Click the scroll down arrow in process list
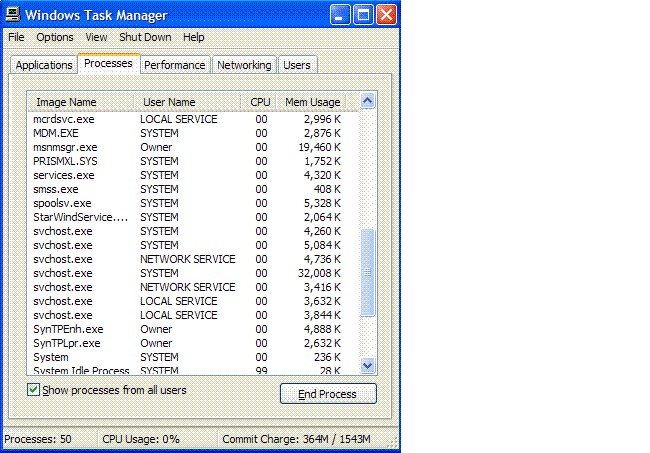This screenshot has width=650, height=453. 367,366
